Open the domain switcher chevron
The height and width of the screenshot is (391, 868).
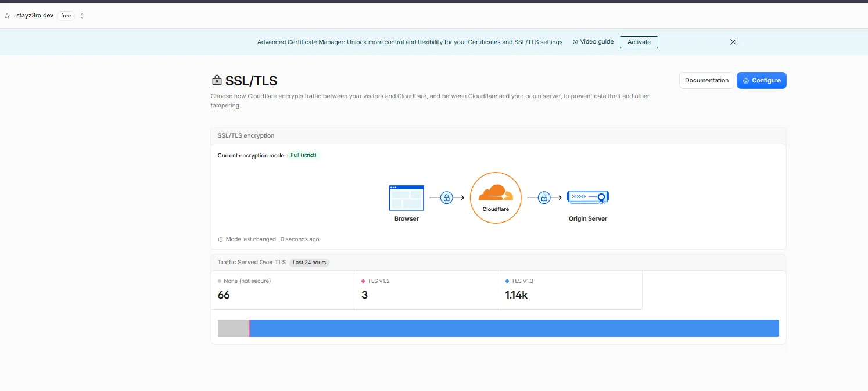click(x=82, y=16)
